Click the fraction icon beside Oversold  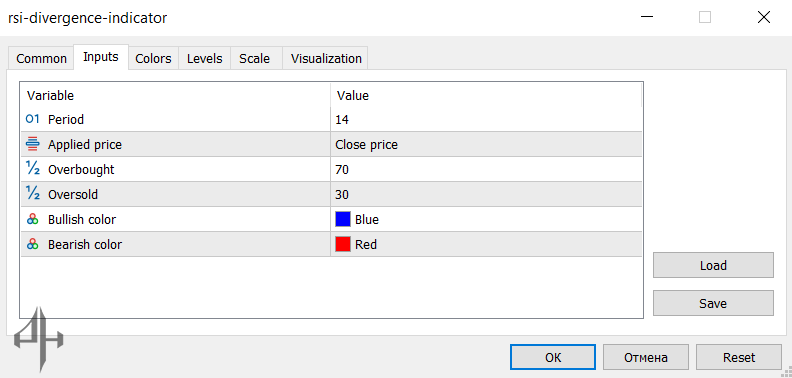click(x=32, y=194)
